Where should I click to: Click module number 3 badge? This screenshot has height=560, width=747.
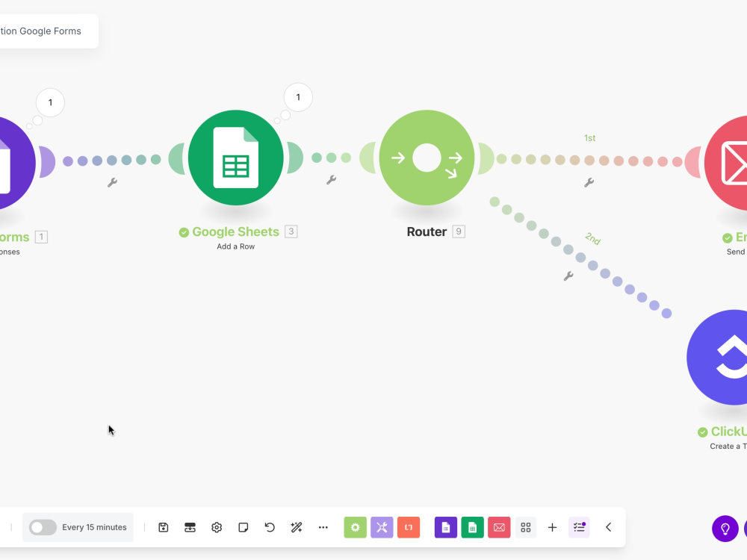291,231
